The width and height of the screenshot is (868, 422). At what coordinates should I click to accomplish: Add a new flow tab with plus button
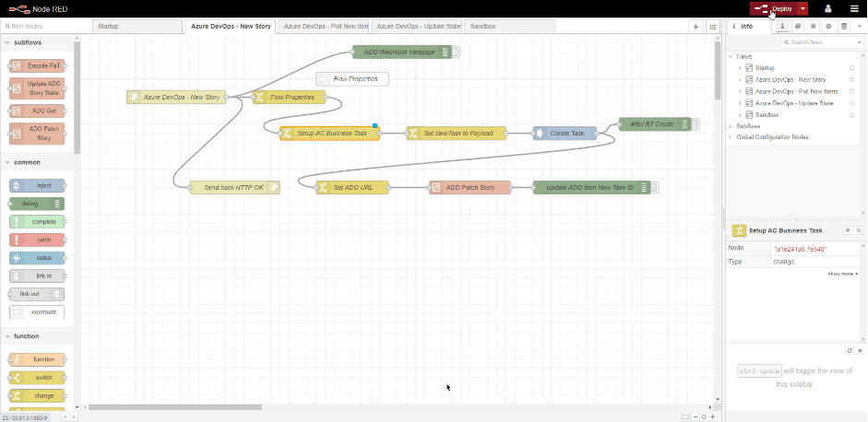pyautogui.click(x=696, y=27)
